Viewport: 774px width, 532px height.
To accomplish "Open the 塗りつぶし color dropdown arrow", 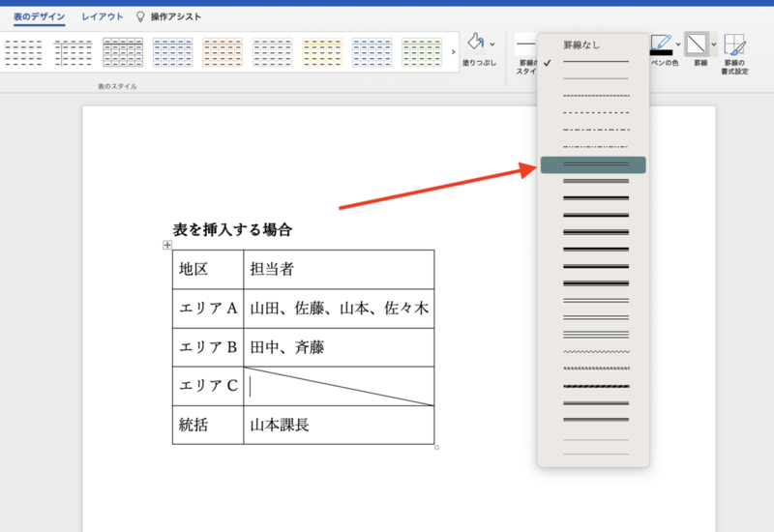I will pos(492,44).
